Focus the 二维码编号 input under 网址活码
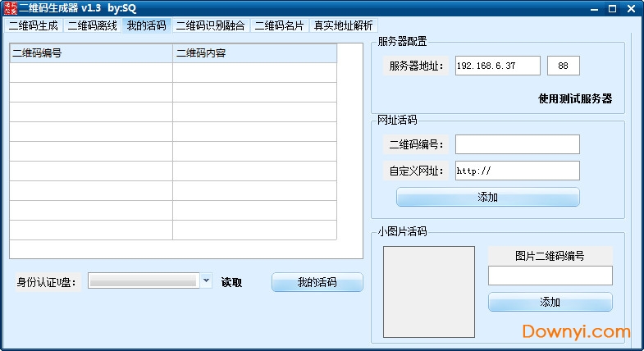This screenshot has height=351, width=644. 517,144
